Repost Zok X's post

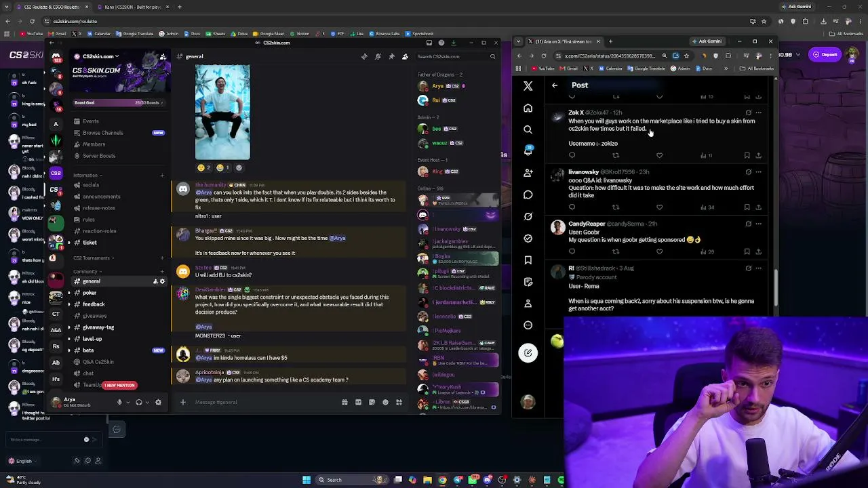(616, 155)
